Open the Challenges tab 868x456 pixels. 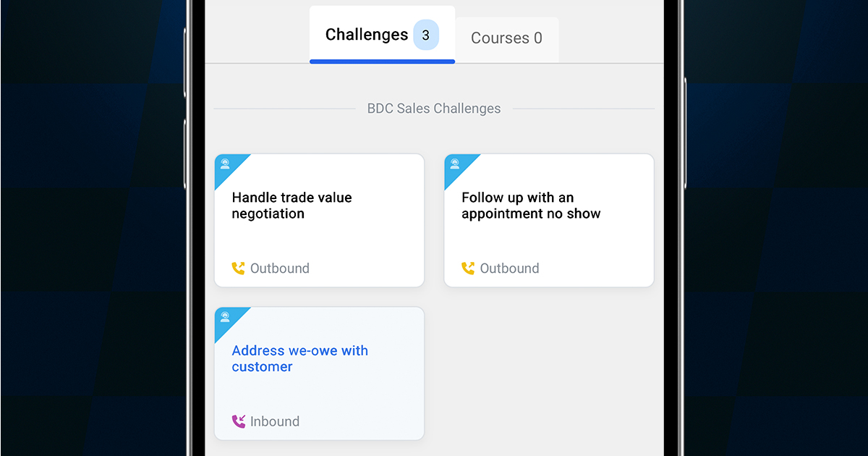(382, 35)
